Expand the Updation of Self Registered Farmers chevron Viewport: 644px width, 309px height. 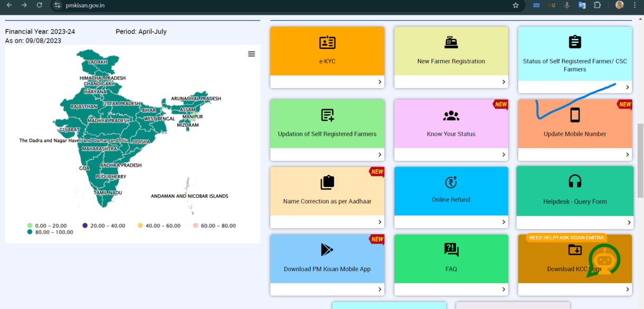point(380,154)
